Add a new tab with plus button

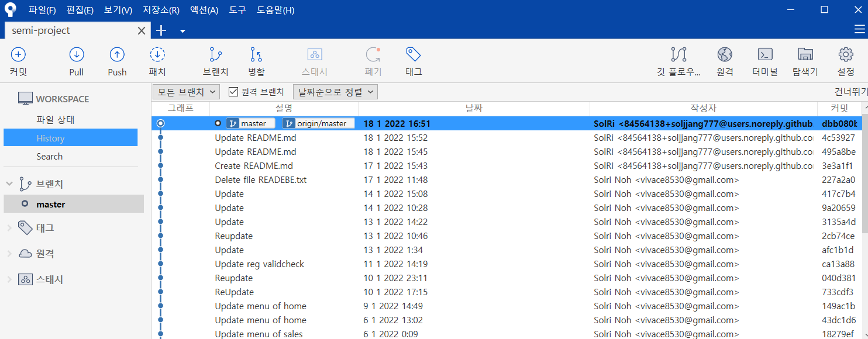tap(161, 30)
